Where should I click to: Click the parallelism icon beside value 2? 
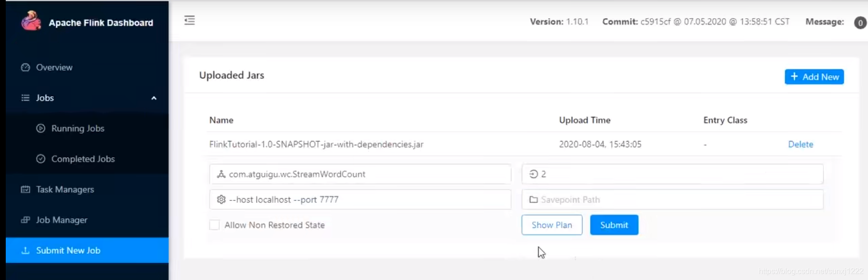pyautogui.click(x=533, y=174)
